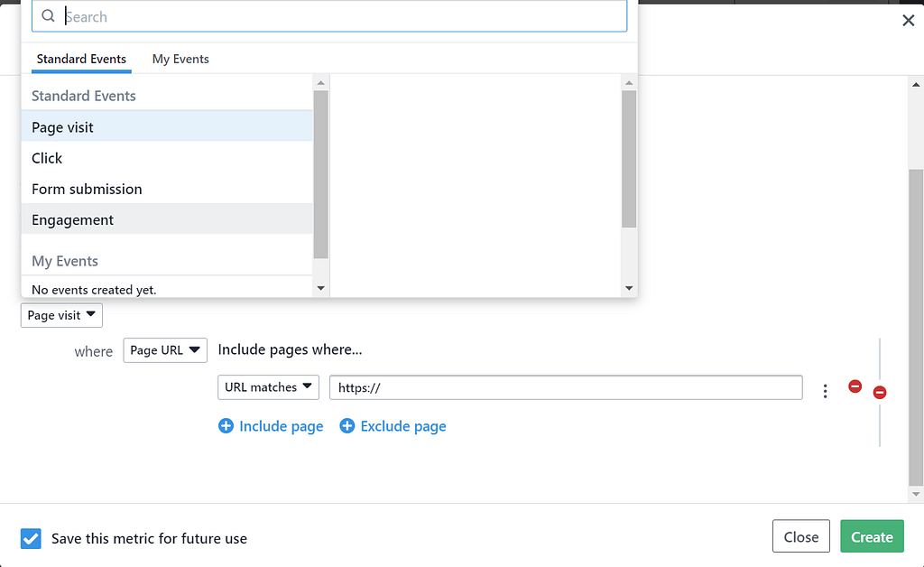
Task: Switch to the Standard Events tab
Action: (x=81, y=59)
